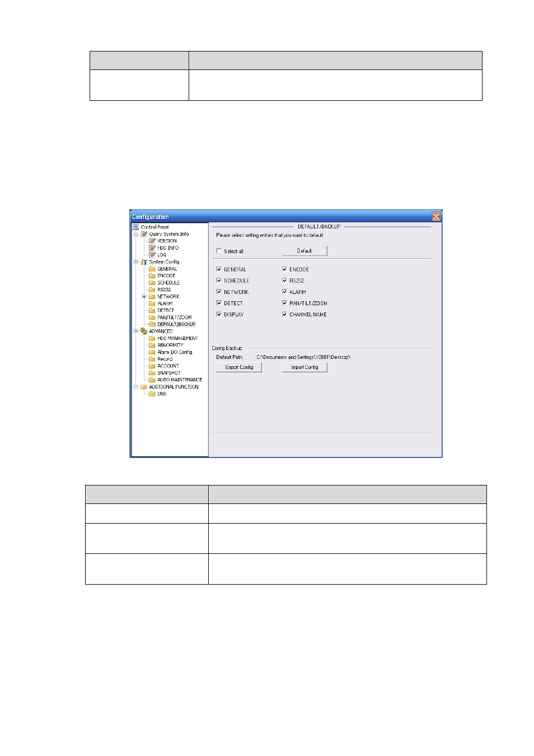Click the Query System Info notepad icon
This screenshot has width=534, height=756.
tap(144, 234)
